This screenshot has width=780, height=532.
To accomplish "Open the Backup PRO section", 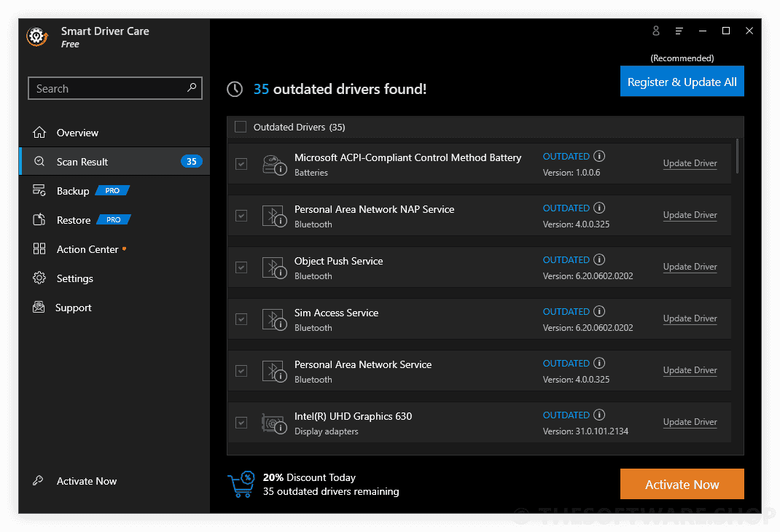I will click(x=114, y=190).
